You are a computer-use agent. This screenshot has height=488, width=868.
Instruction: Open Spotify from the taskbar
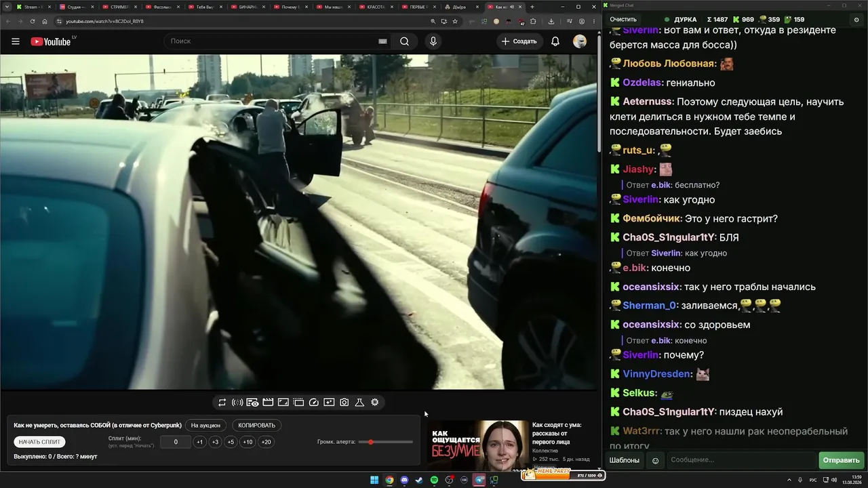point(434,481)
